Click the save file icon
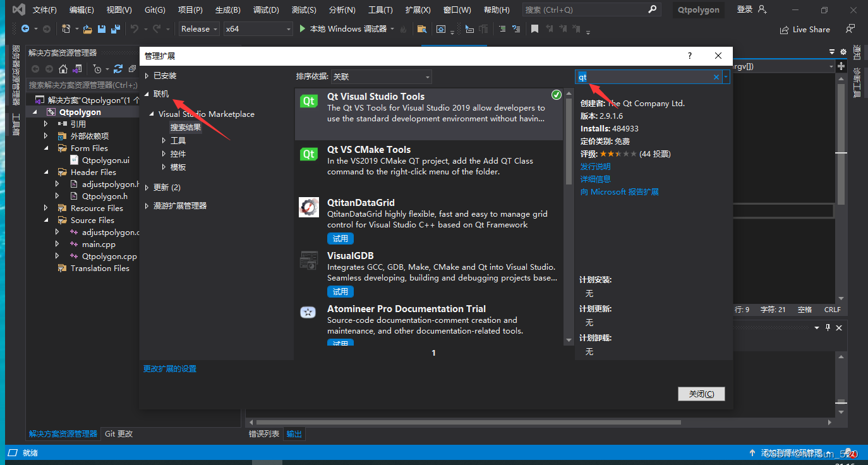 pyautogui.click(x=102, y=29)
